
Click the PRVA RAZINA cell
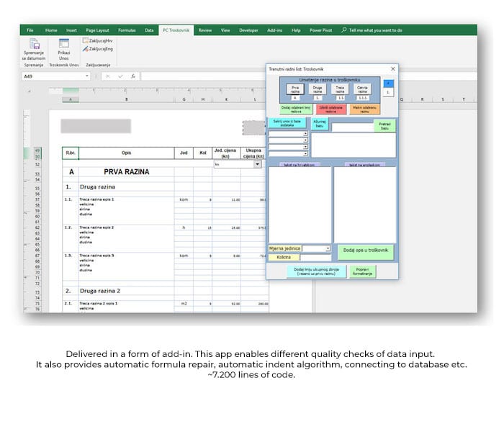(126, 172)
